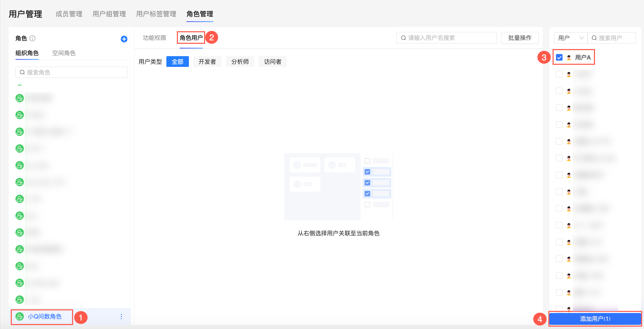
Task: Click the 批量操作 button
Action: 520,38
